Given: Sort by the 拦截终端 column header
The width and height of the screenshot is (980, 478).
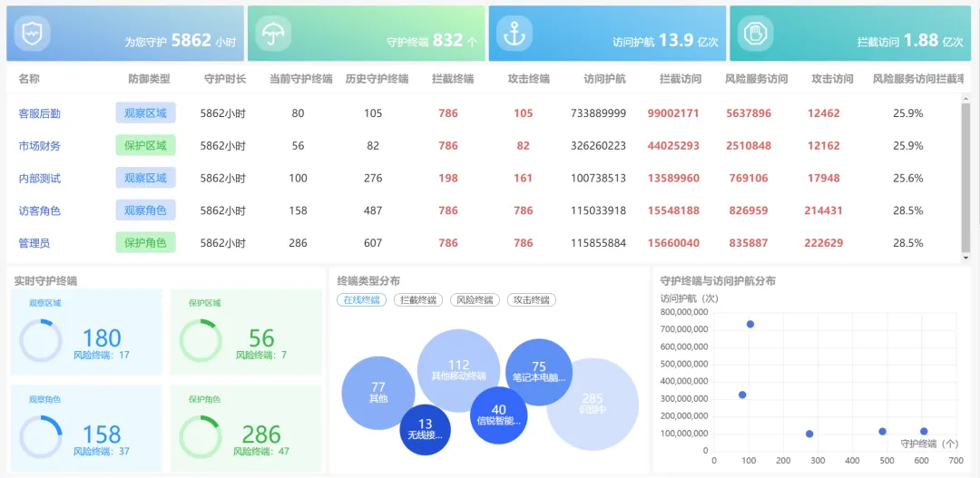Looking at the screenshot, I should tap(452, 79).
